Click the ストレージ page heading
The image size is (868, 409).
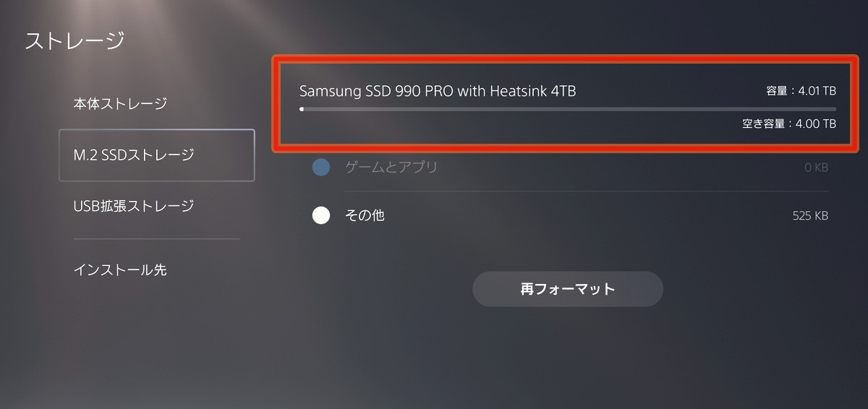pyautogui.click(x=75, y=40)
